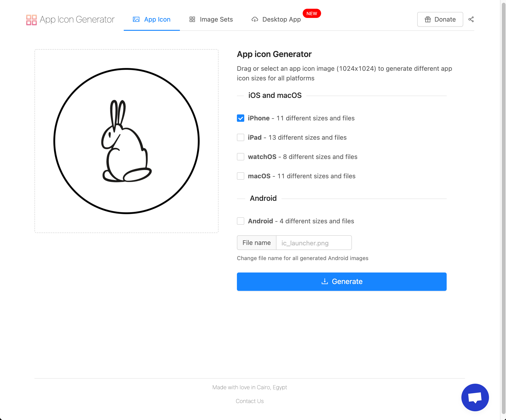Click the share icon in header
Image resolution: width=506 pixels, height=420 pixels.
click(471, 20)
